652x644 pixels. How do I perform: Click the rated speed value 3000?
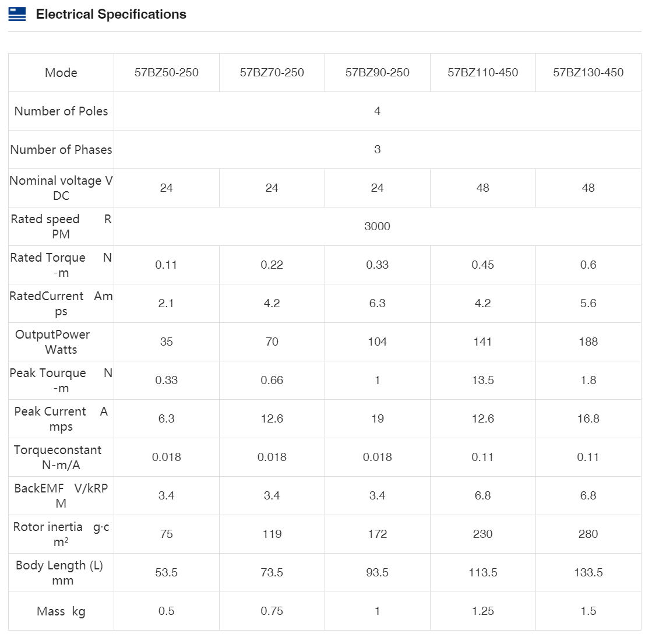(378, 227)
